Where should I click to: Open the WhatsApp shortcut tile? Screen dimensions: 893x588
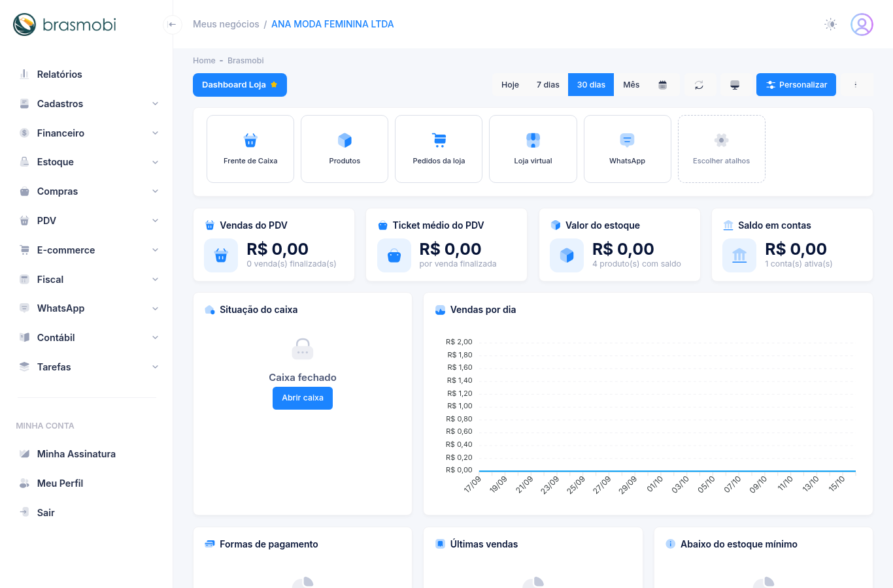coord(627,149)
